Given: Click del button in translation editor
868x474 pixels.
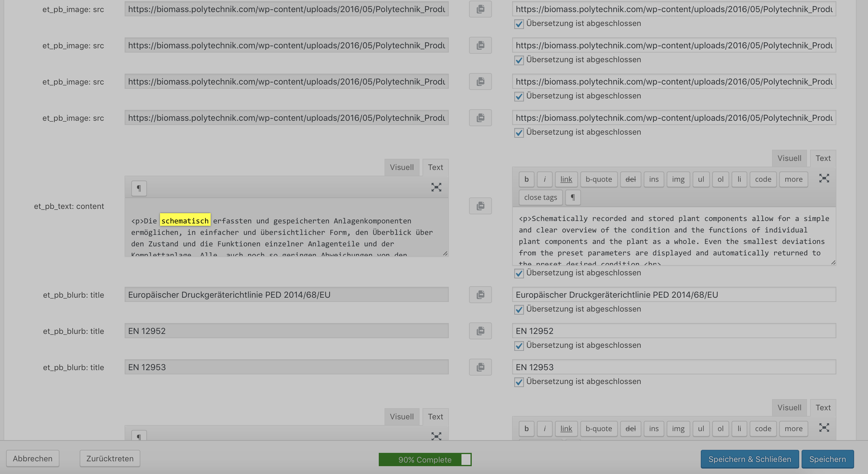Looking at the screenshot, I should (630, 179).
